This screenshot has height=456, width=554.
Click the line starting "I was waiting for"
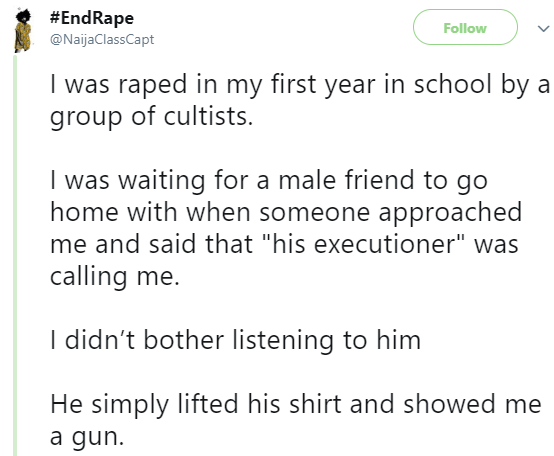tap(269, 180)
